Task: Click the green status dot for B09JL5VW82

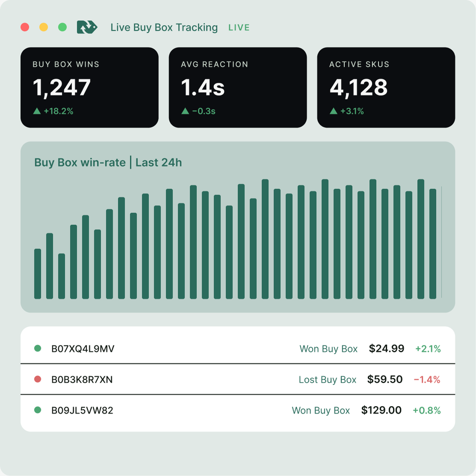Action: [x=38, y=410]
